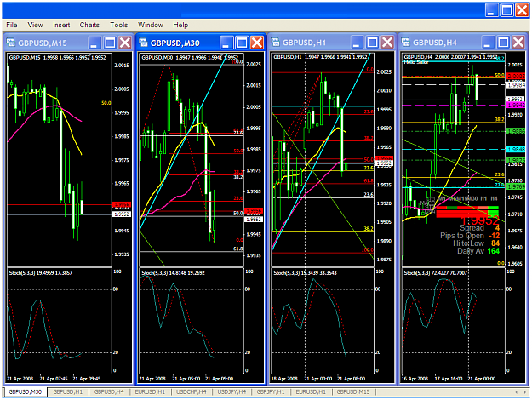Click the Pips to Open readout
Screen dimensions: 532x400
[x=470, y=236]
